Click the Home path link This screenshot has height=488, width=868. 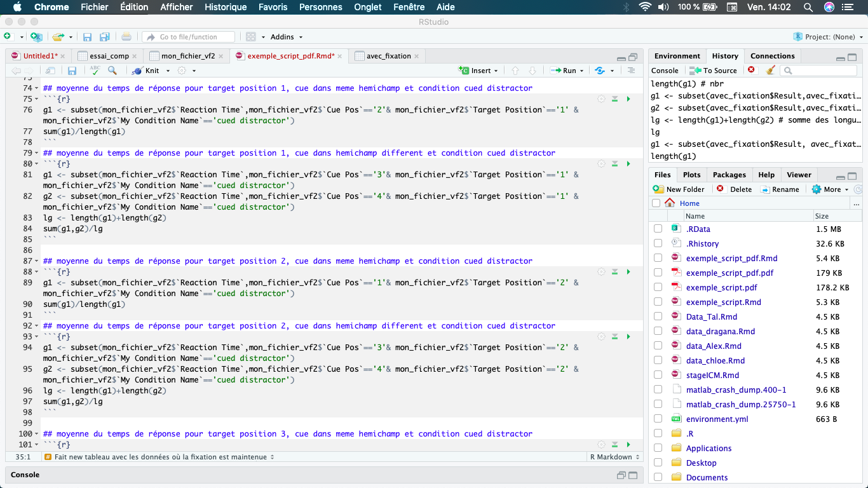coord(689,203)
